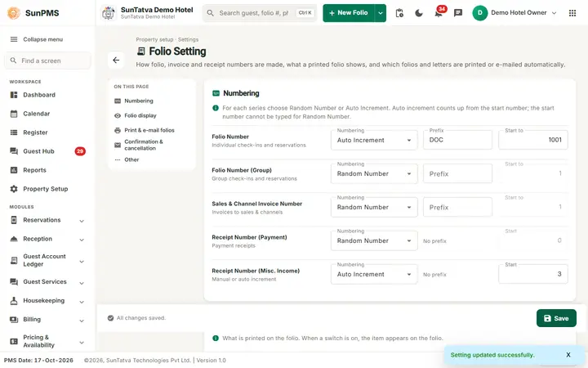Click the Collapse menu label

(43, 39)
